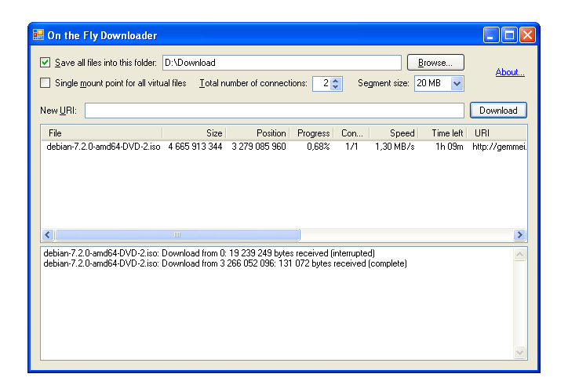
Task: Click the position value 3 279 085 960
Action: [x=259, y=147]
